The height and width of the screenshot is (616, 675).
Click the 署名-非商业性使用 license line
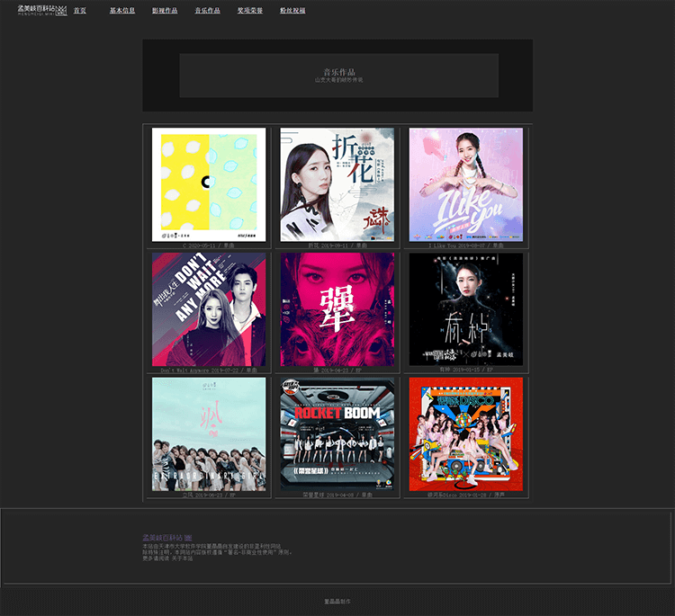(x=218, y=552)
